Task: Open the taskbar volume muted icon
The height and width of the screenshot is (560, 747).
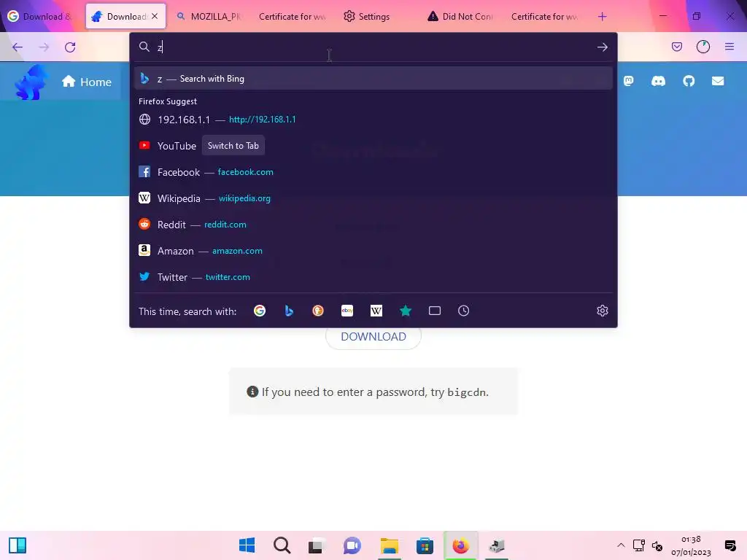Action: tap(657, 545)
